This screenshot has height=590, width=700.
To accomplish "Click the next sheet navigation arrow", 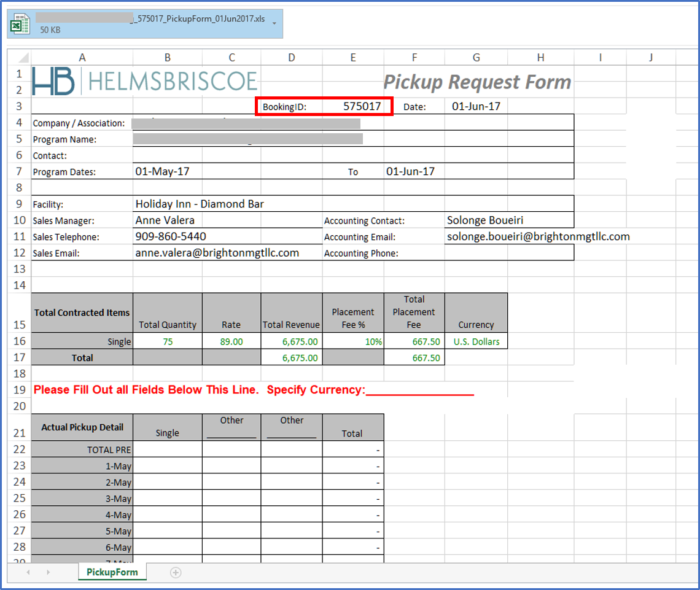I will tap(48, 572).
